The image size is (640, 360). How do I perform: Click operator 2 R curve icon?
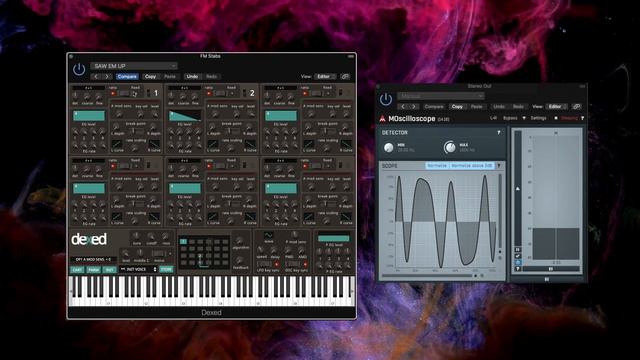pos(250,144)
